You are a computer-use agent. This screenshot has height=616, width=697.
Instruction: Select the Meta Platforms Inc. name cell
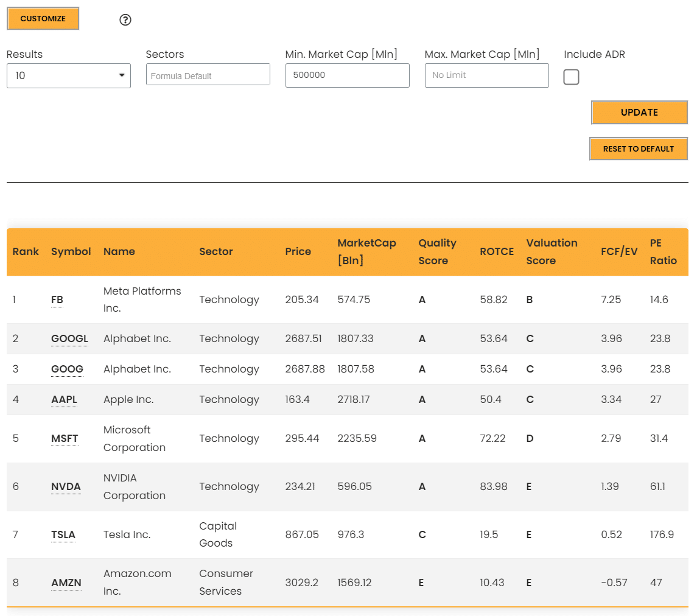(x=142, y=299)
